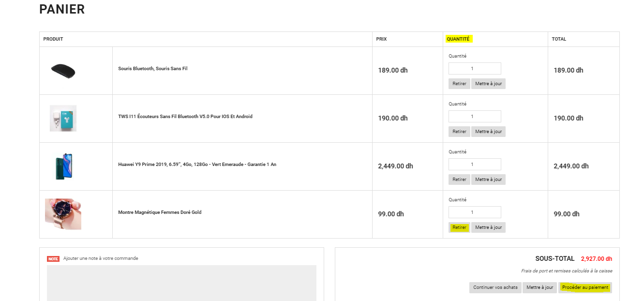
Task: Update quantity for Souris Bluetooth
Action: 488,84
